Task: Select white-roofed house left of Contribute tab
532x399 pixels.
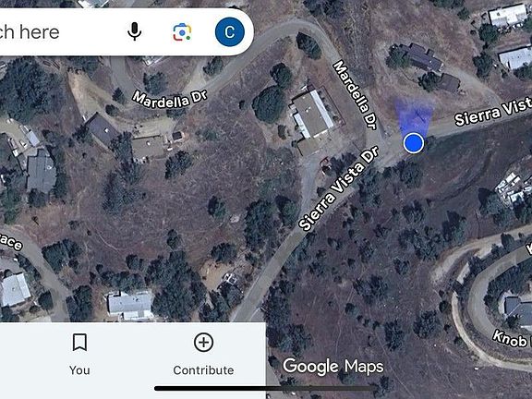Action: 130,306
